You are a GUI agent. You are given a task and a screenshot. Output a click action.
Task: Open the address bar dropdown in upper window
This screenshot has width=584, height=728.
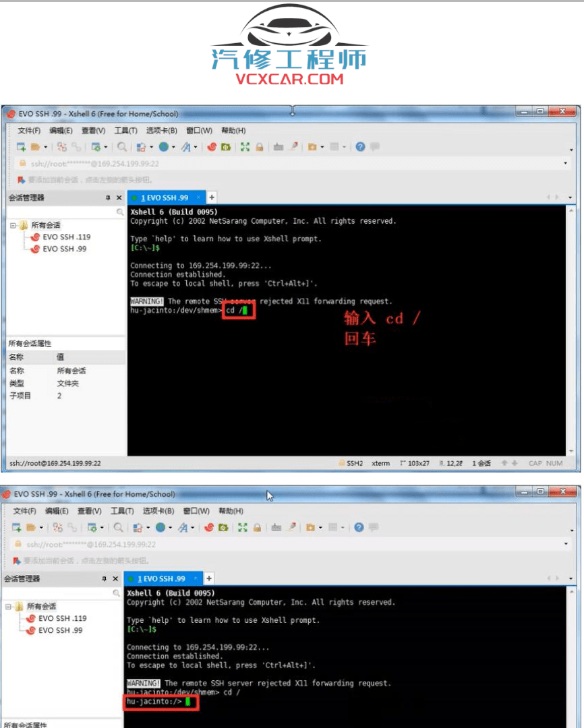565,163
